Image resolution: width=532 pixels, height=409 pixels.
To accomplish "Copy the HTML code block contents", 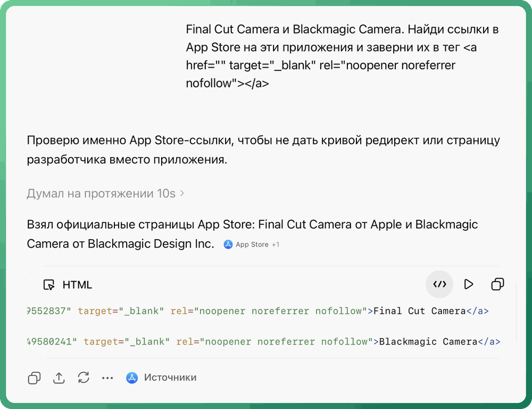I will coord(497,284).
